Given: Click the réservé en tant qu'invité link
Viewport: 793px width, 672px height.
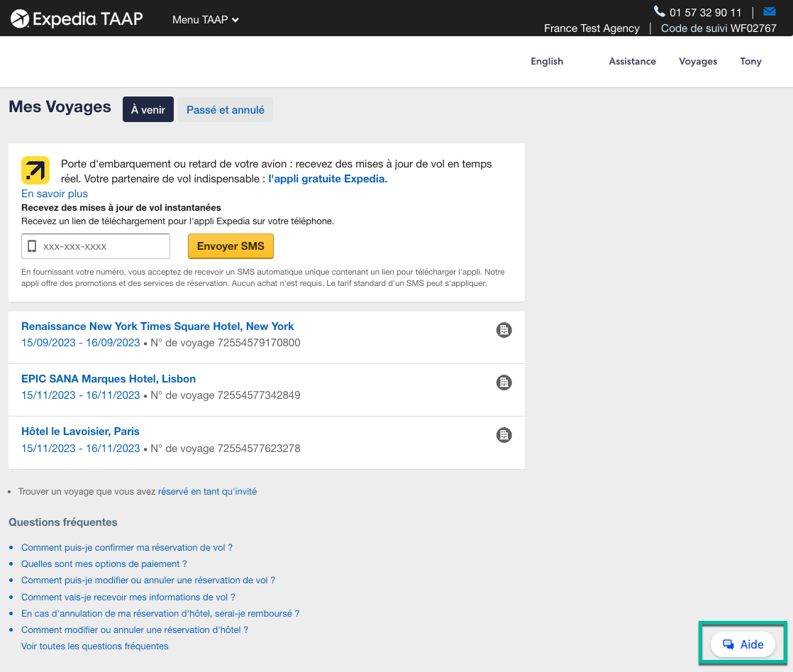Looking at the screenshot, I should click(x=207, y=491).
